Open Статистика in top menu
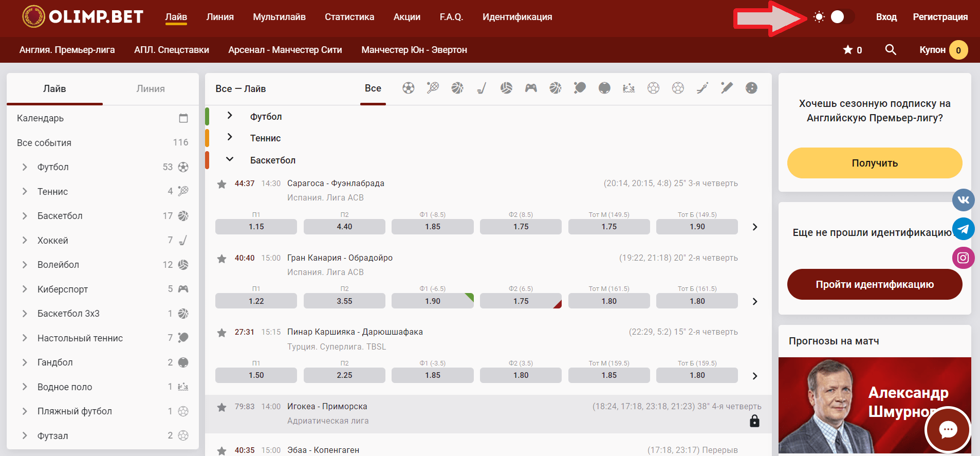Image resolution: width=980 pixels, height=456 pixels. click(349, 17)
